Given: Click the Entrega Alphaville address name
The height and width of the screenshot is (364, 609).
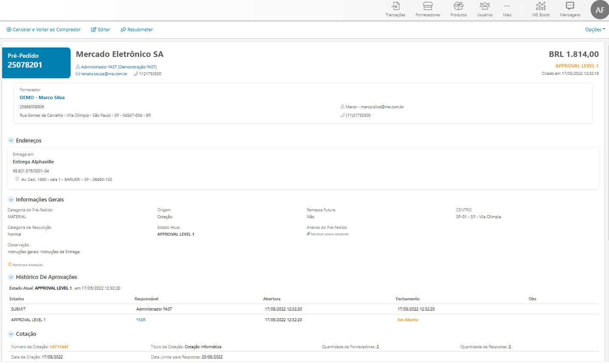Looking at the screenshot, I should pos(33,162).
